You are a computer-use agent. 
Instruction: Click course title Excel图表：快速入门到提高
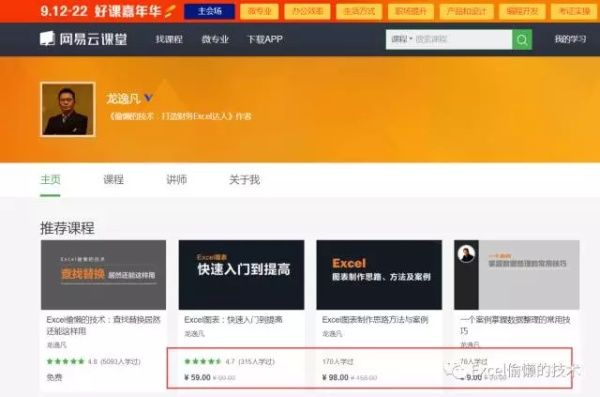coord(233,320)
